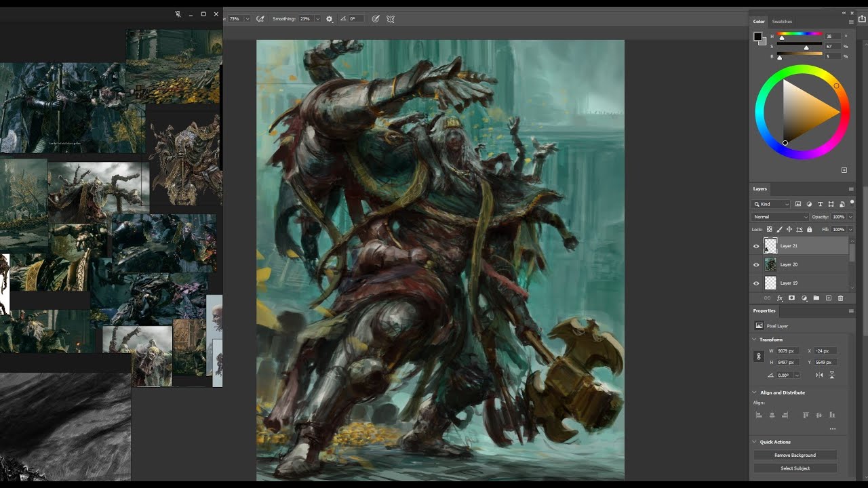Switch to the Swatches tab
This screenshot has width=868, height=488.
(782, 22)
